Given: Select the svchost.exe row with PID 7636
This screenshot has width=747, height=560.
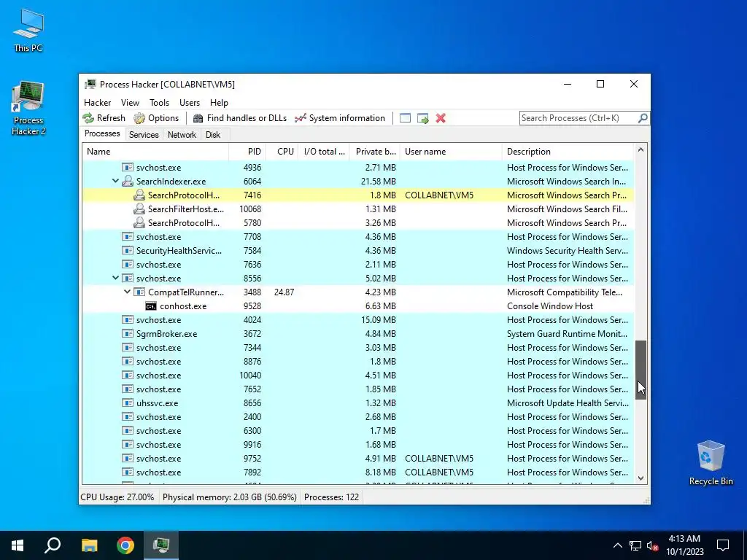Looking at the screenshot, I should click(x=358, y=264).
